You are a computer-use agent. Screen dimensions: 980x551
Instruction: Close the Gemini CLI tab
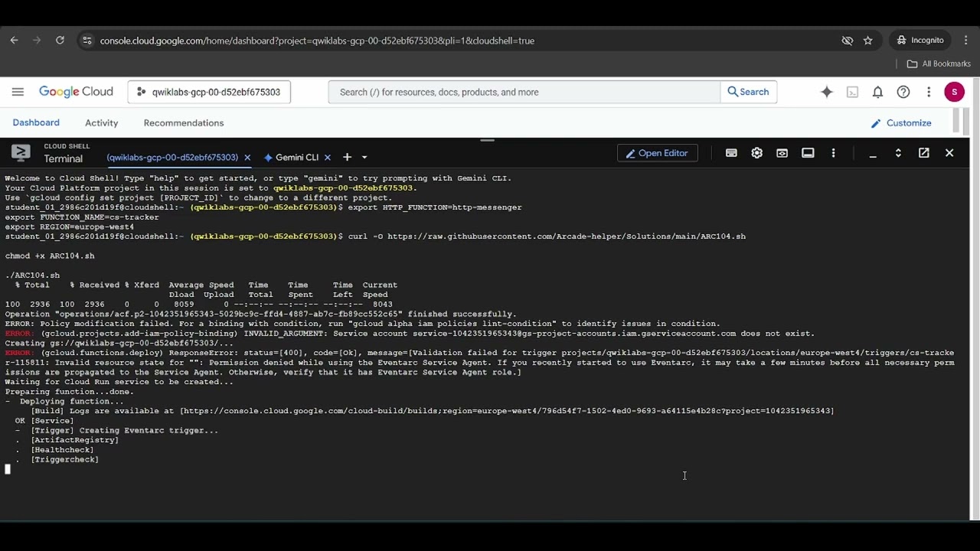point(328,158)
